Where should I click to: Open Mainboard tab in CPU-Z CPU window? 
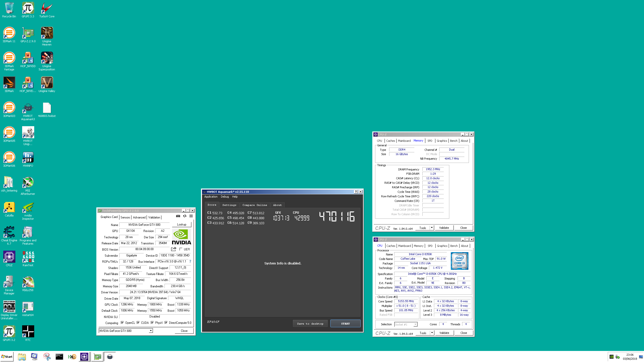tap(405, 246)
